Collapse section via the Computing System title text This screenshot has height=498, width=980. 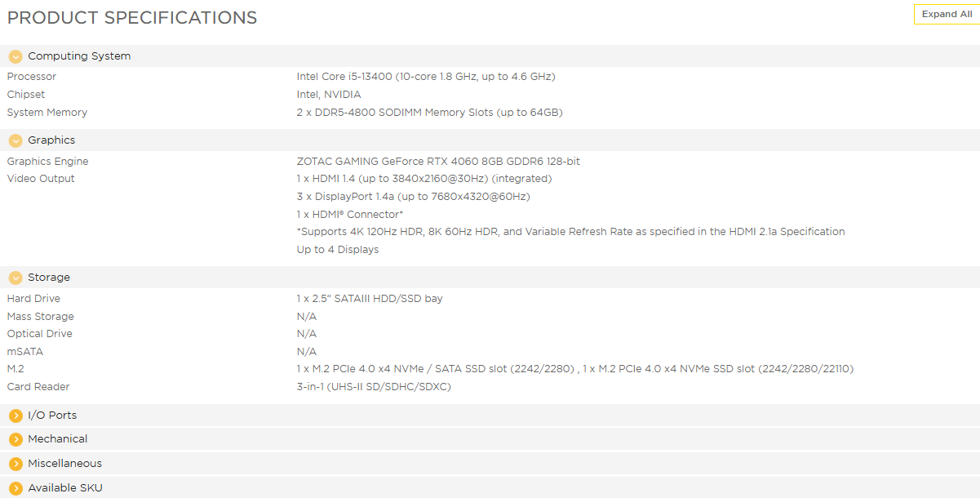point(79,56)
